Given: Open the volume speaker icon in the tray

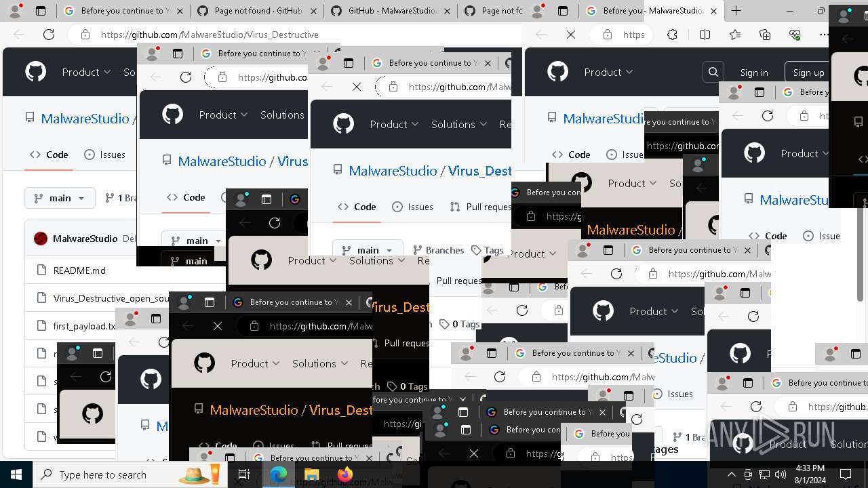Looking at the screenshot, I should 781,475.
